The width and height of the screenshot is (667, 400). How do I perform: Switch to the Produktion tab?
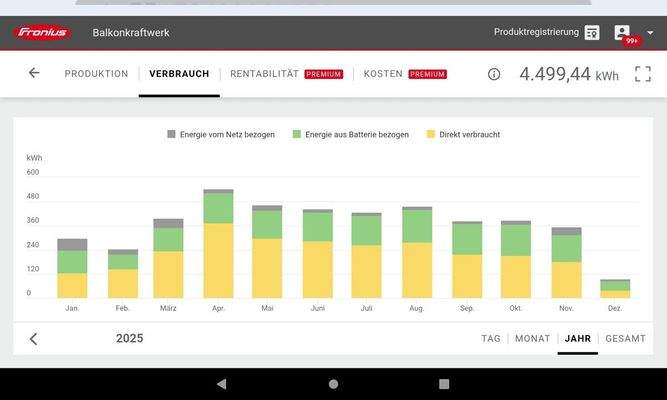click(x=96, y=74)
